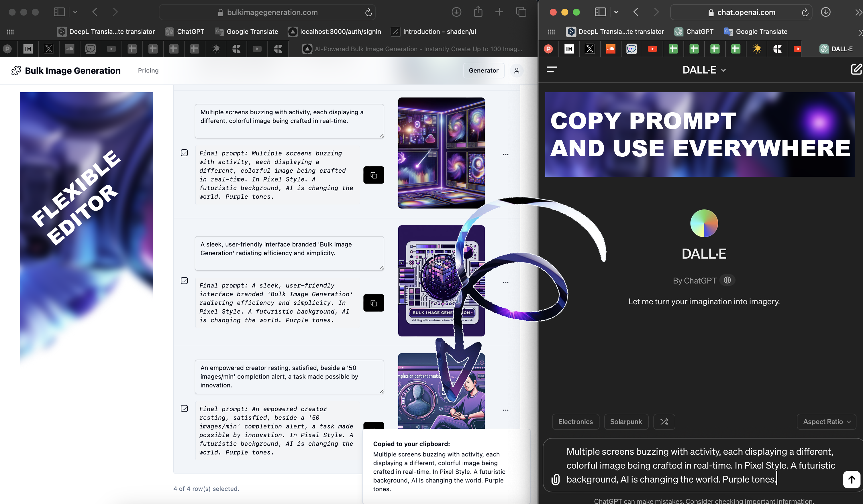
Task: Copy the first final prompt to the clipboard
Action: [373, 175]
